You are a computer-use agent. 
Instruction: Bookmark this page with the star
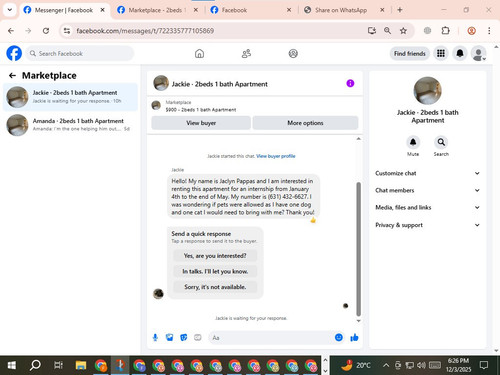pos(403,31)
